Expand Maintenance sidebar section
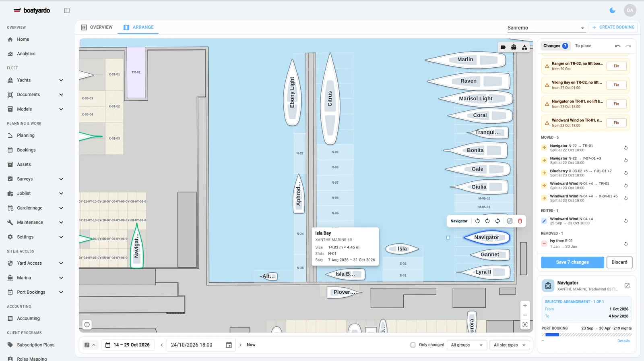 pyautogui.click(x=61, y=222)
